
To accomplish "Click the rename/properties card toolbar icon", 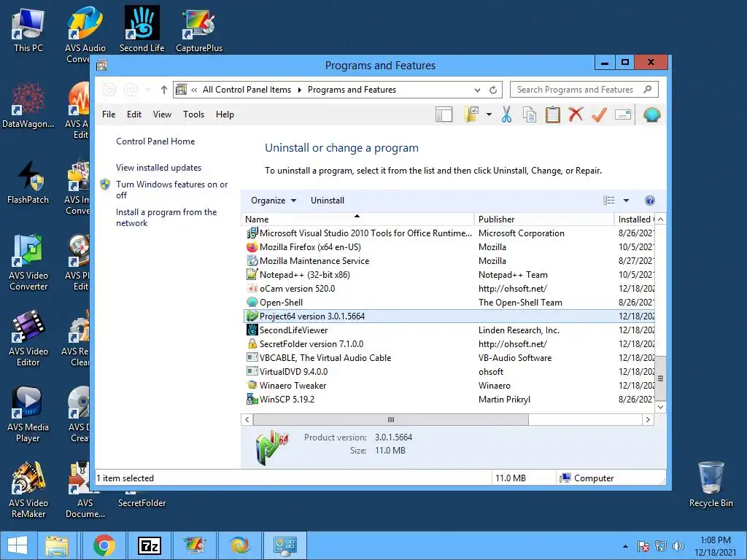I will pos(623,114).
